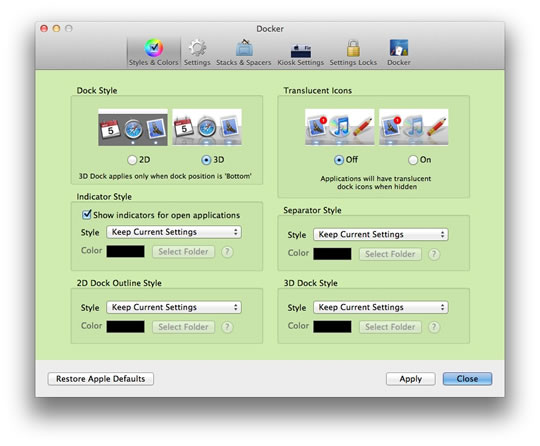The image size is (540, 446).
Task: Open 3D Dock Style Style dropdown
Action: 381,307
